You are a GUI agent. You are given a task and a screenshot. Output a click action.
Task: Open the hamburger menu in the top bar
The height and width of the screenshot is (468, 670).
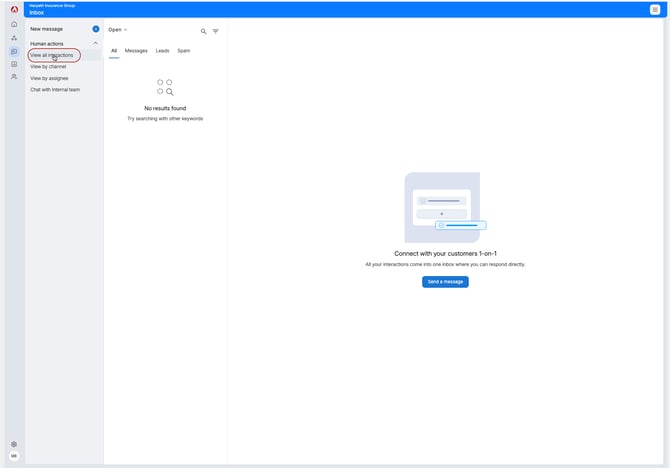655,9
